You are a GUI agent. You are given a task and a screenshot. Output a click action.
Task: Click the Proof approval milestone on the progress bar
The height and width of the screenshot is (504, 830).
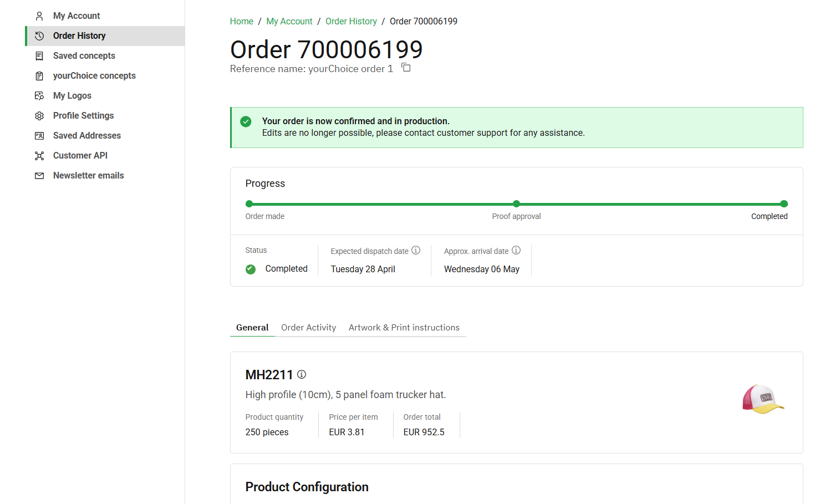pos(516,204)
